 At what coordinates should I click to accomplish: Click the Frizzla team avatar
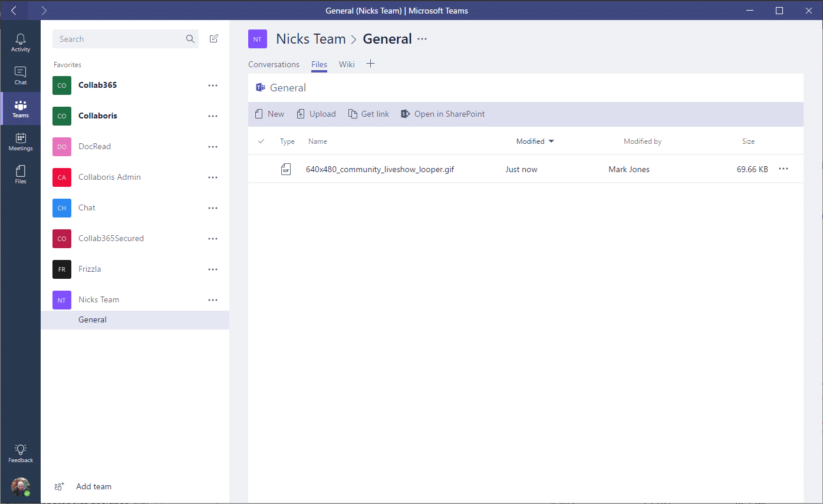point(62,269)
